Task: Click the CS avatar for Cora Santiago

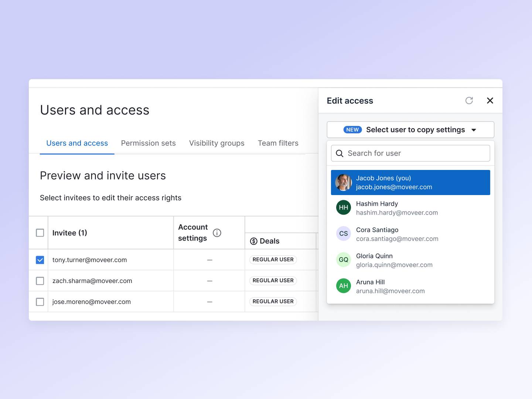Action: (344, 233)
